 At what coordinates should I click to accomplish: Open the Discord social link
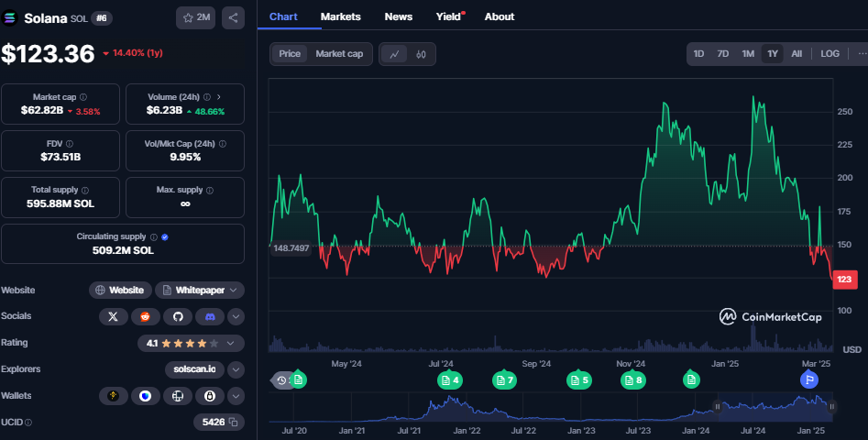210,316
